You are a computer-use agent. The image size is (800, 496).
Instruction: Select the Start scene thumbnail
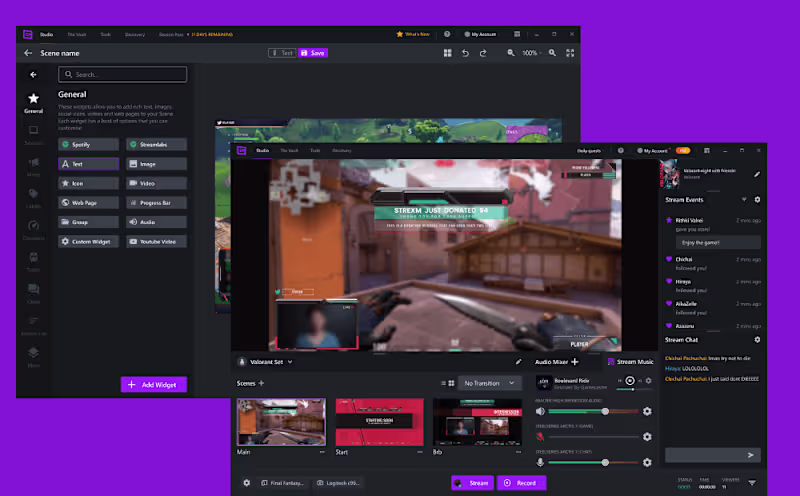point(380,422)
